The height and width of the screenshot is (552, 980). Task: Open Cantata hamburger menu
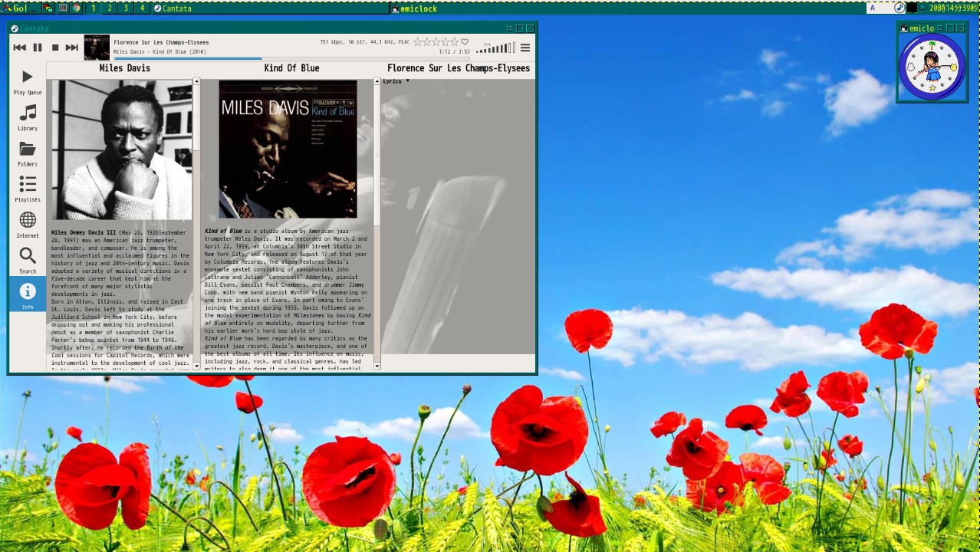pyautogui.click(x=525, y=48)
